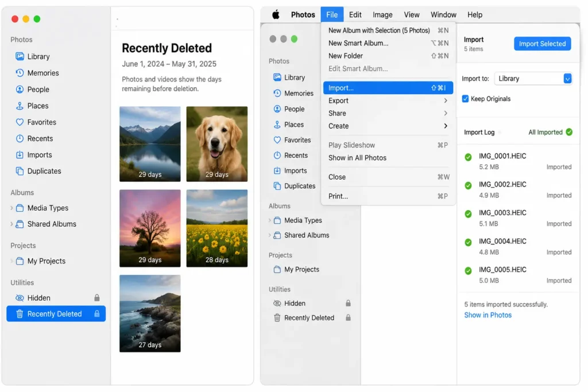Click the green check beside IMG_0003.HEIC
The height and width of the screenshot is (392, 588).
(468, 214)
